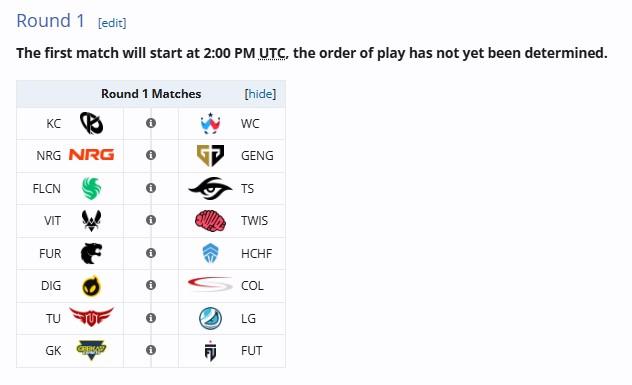Select the Dignitas yellow logo
This screenshot has height=385, width=632.
91,286
